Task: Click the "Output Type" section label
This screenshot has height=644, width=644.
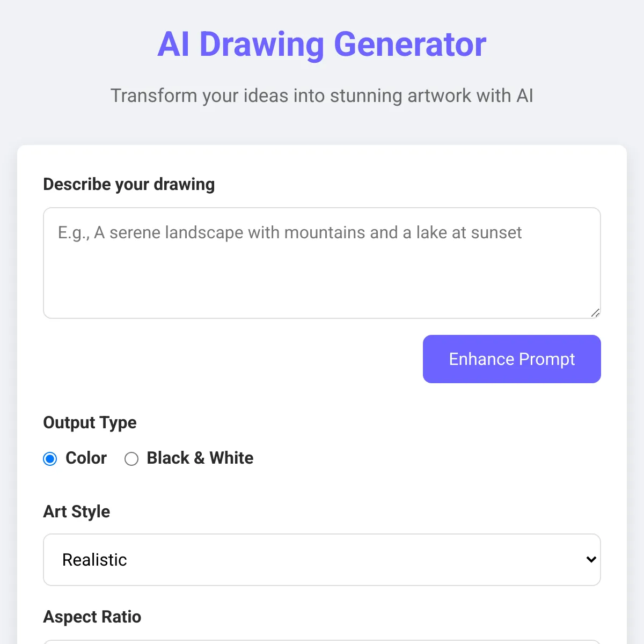Action: (90, 422)
